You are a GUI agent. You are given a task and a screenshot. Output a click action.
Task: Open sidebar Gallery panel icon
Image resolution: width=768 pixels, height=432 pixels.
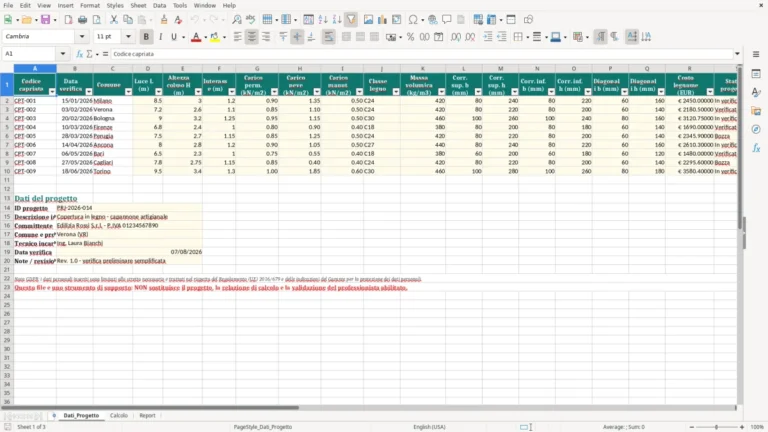tap(756, 111)
